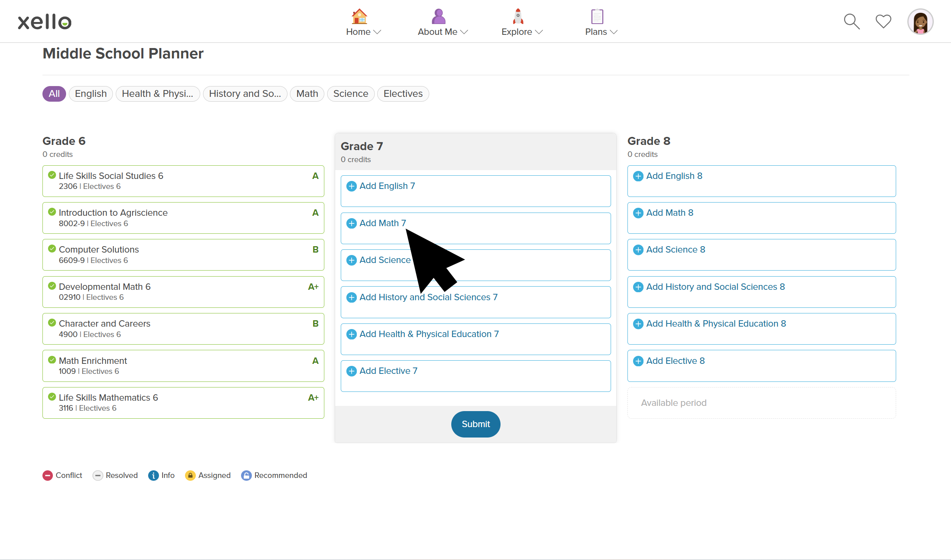Open the search magnifier icon
The height and width of the screenshot is (560, 951).
tap(852, 22)
